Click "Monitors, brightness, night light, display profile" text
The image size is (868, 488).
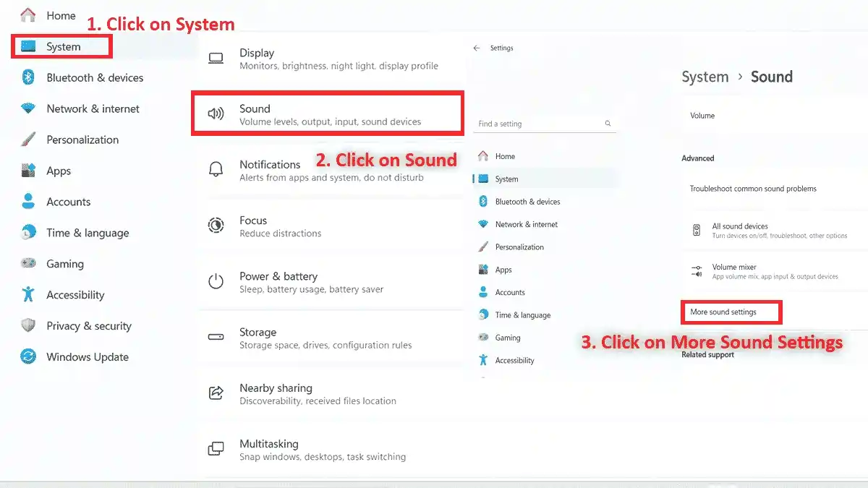coord(339,66)
